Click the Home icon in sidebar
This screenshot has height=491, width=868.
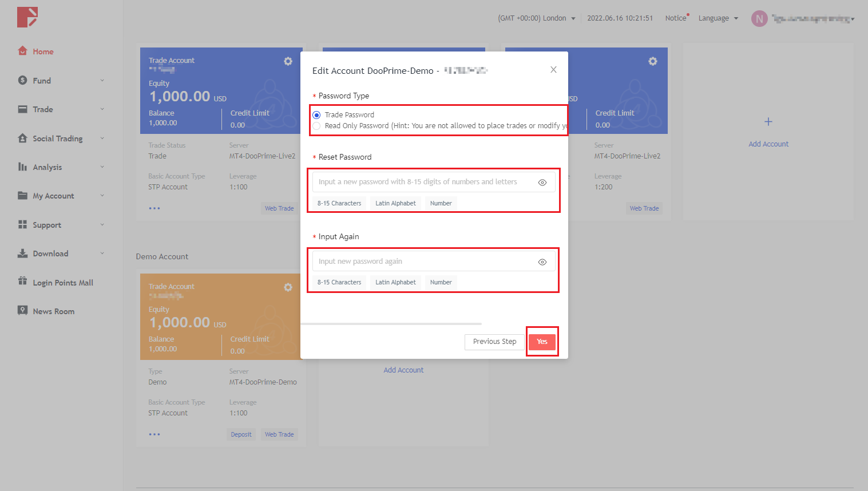(22, 51)
